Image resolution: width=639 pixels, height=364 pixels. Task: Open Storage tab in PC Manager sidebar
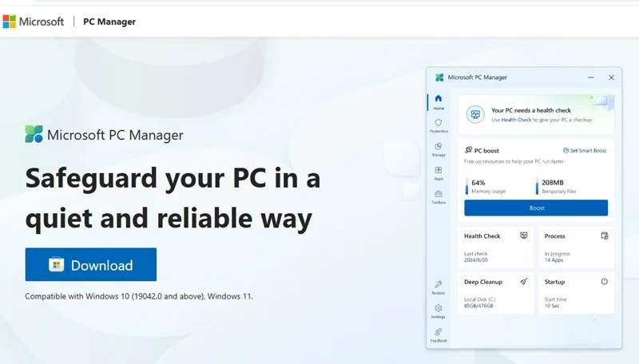click(x=439, y=149)
